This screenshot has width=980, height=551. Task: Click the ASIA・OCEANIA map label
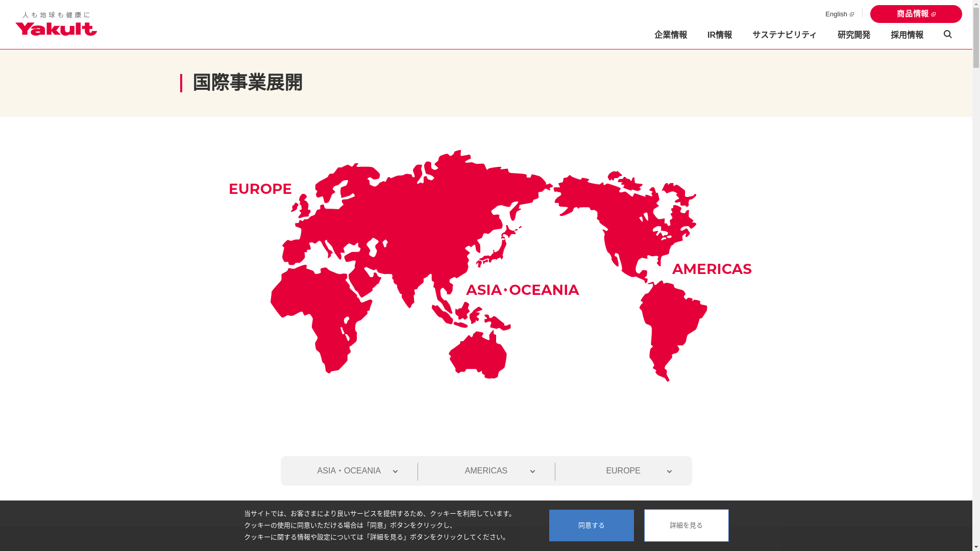(x=522, y=290)
